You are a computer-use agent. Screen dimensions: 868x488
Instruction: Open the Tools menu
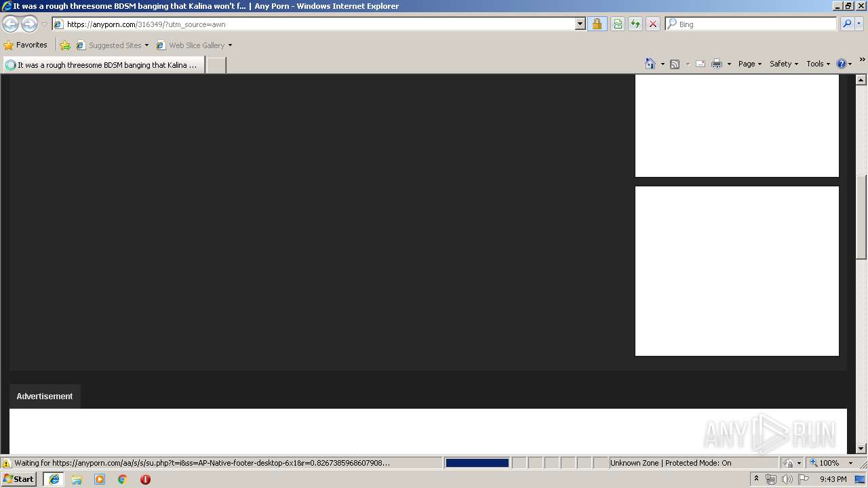[x=818, y=64]
